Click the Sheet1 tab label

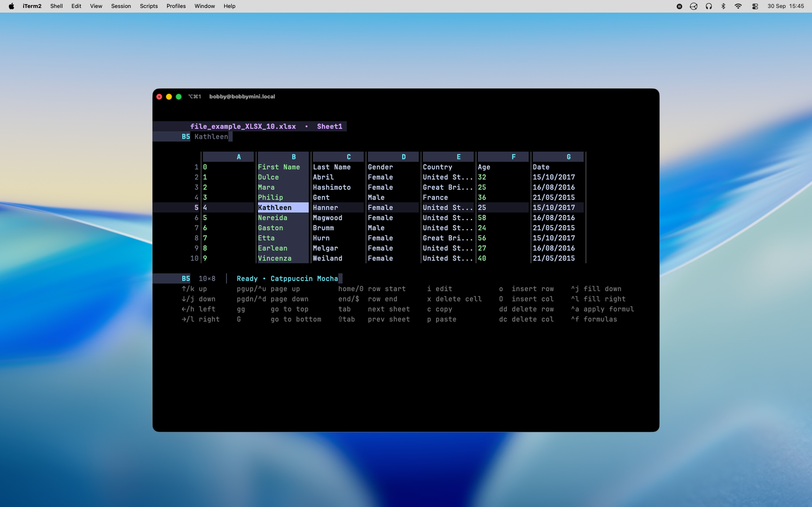(329, 126)
